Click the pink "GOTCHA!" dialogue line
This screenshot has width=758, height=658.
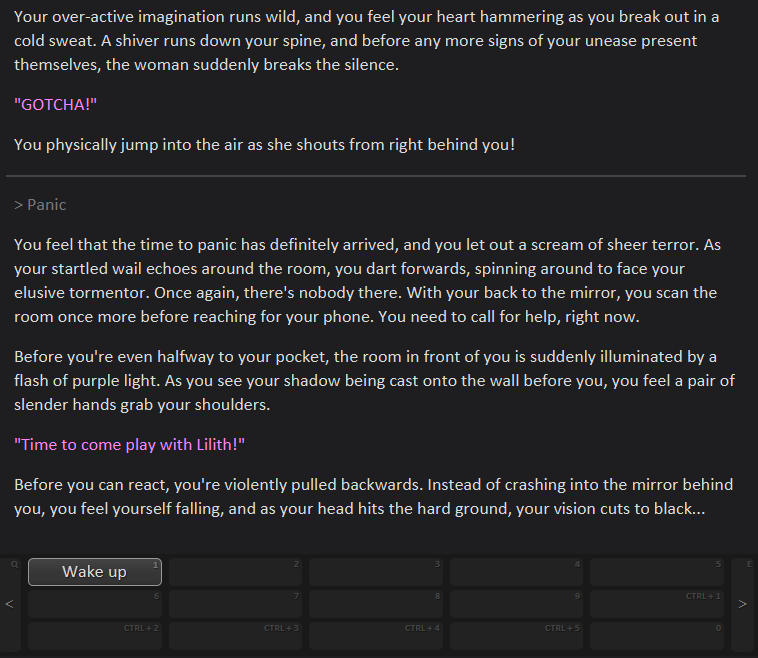56,103
